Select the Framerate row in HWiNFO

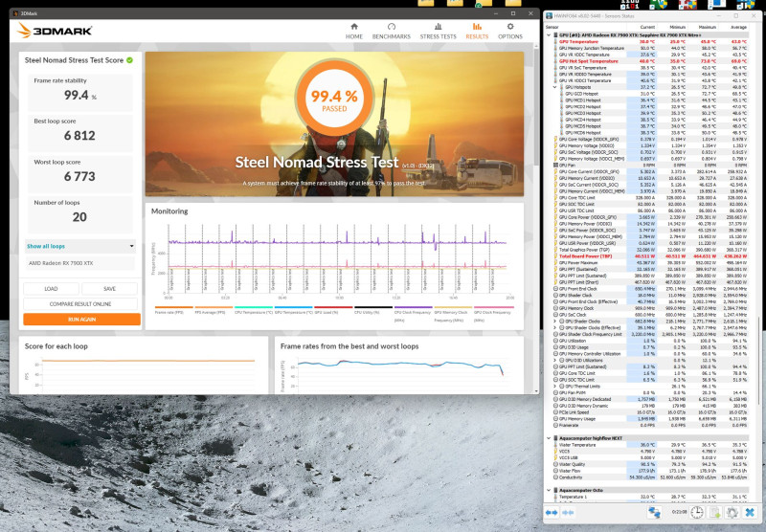pos(652,426)
